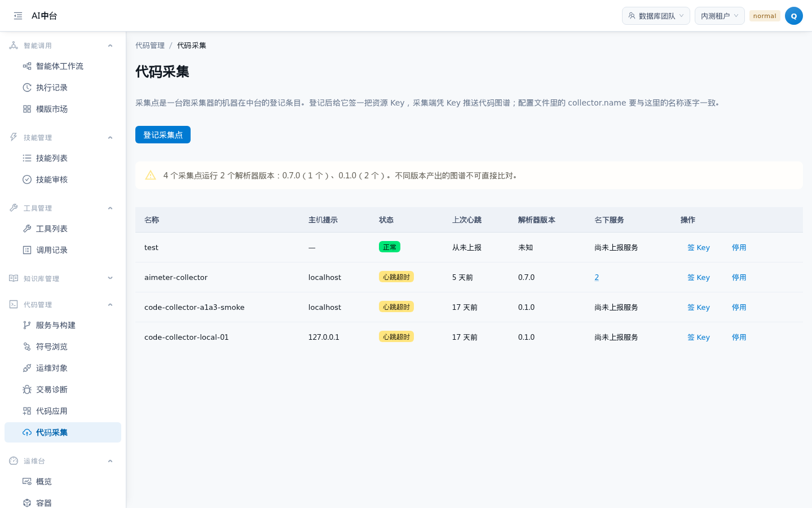Viewport: 812px width, 508px height.
Task: Click the 登记采集点 button
Action: [163, 135]
